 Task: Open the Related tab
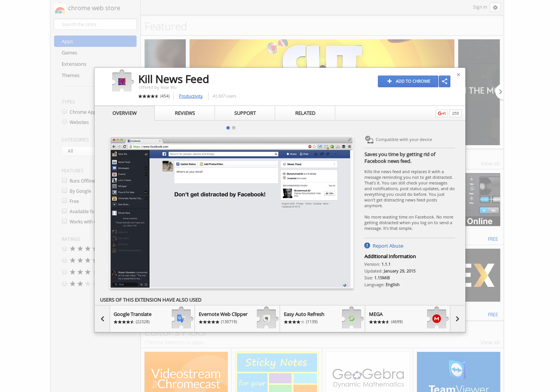(305, 113)
